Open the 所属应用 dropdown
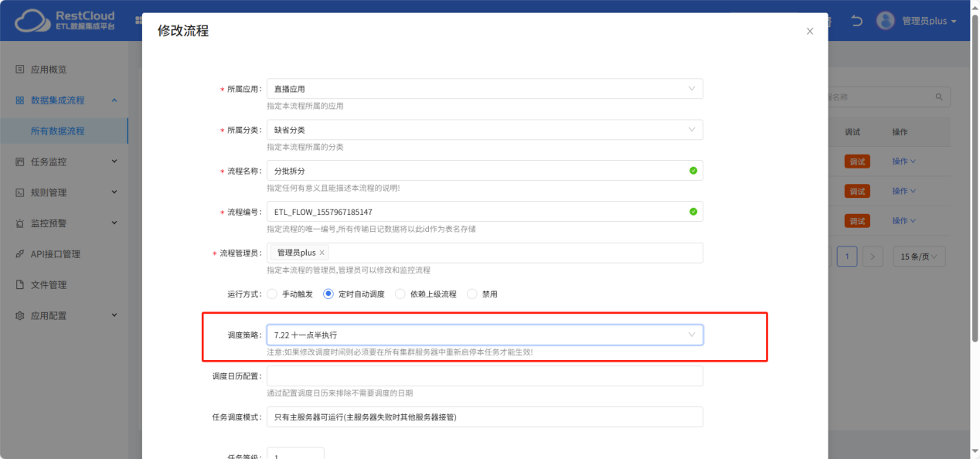980x459 pixels. click(x=485, y=89)
